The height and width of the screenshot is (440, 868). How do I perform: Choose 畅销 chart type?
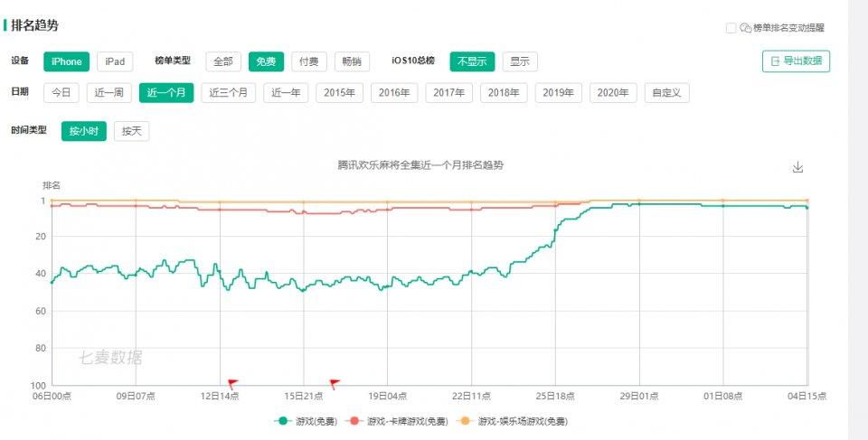tap(352, 61)
